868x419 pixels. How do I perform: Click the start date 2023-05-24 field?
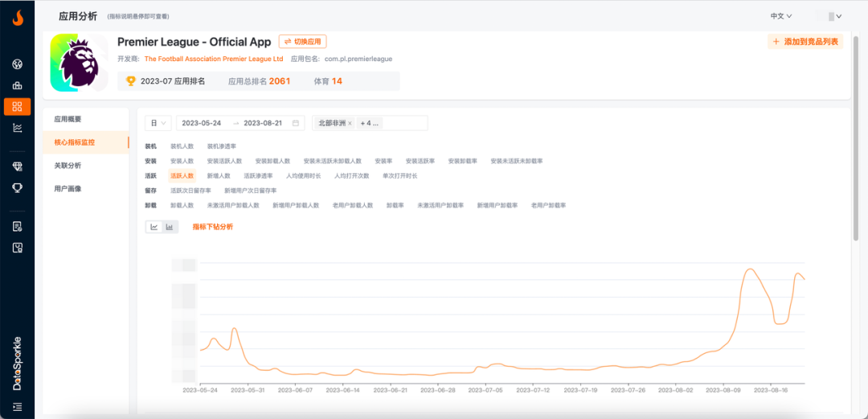pyautogui.click(x=202, y=123)
